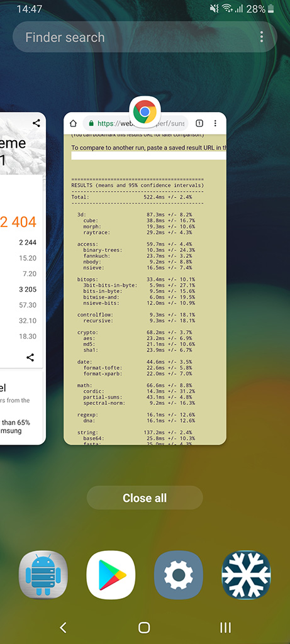Launch Google Play Store from the dock
This screenshot has width=290, height=644.
[x=111, y=575]
